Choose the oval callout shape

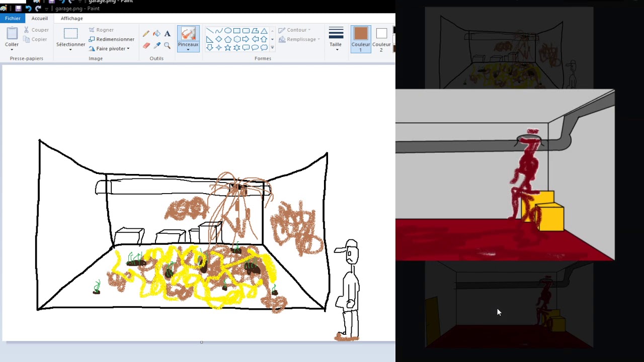[255, 48]
